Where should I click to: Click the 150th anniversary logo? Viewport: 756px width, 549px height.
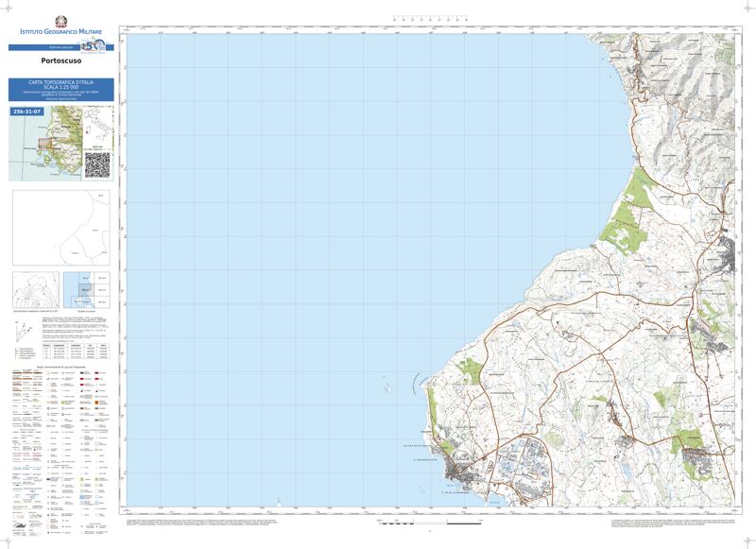pyautogui.click(x=93, y=45)
